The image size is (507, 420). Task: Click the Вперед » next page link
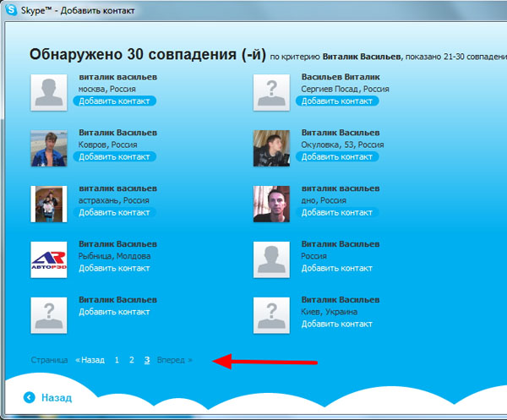tap(174, 360)
